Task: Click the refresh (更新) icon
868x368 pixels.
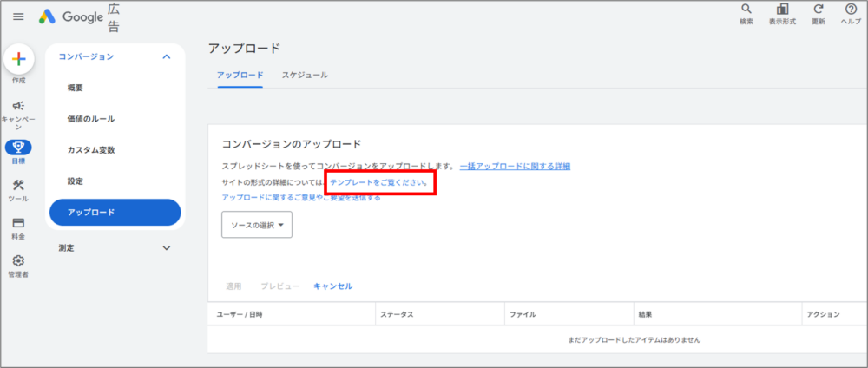Action: tap(818, 10)
